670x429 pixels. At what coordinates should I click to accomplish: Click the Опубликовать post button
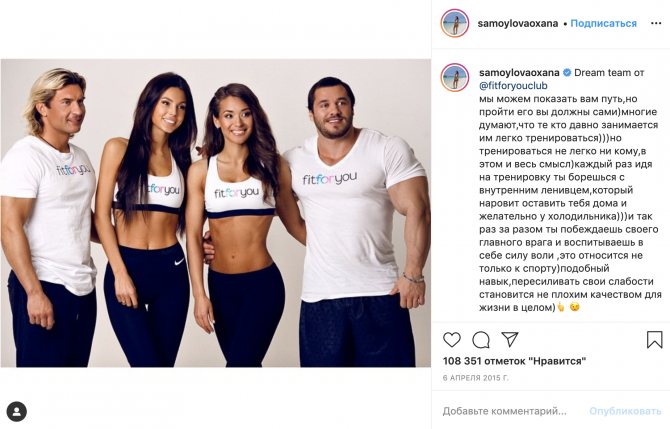pos(625,411)
